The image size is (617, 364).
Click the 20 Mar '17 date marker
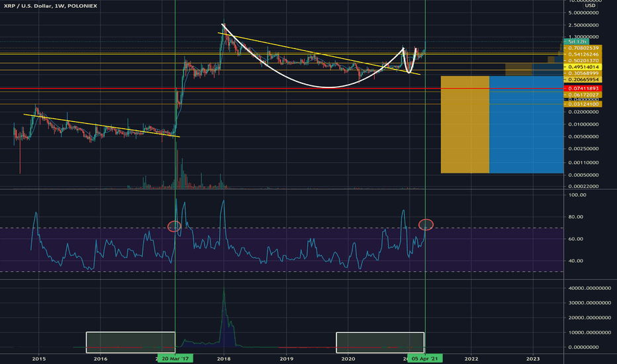(x=175, y=359)
